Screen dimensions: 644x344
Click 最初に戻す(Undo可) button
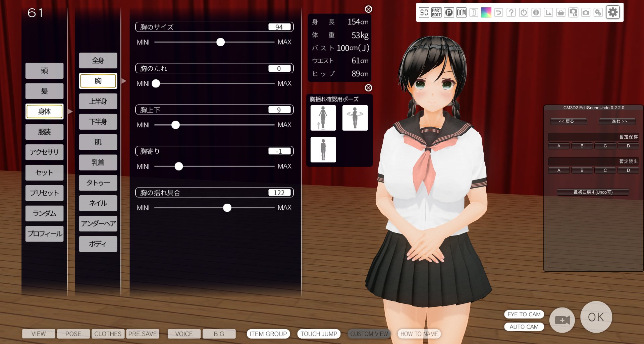tap(593, 192)
